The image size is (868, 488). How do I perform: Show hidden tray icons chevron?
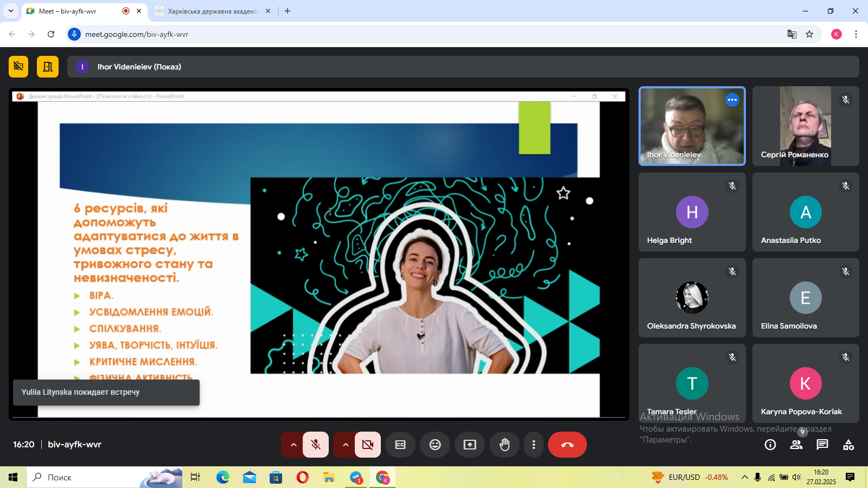click(745, 477)
